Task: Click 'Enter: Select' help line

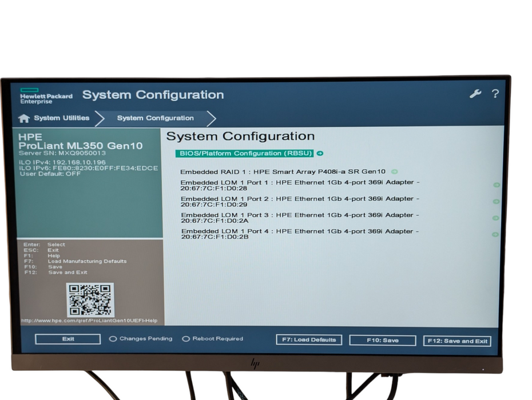Action: 44,245
